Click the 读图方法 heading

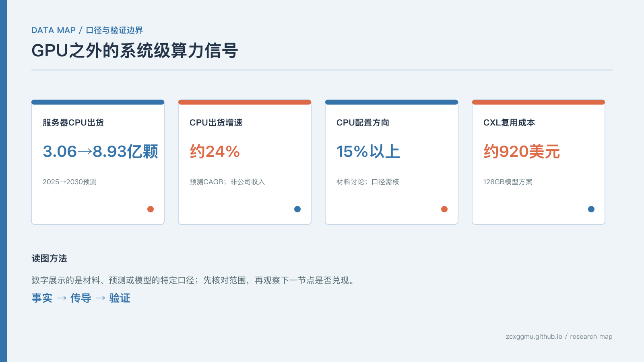click(x=49, y=259)
